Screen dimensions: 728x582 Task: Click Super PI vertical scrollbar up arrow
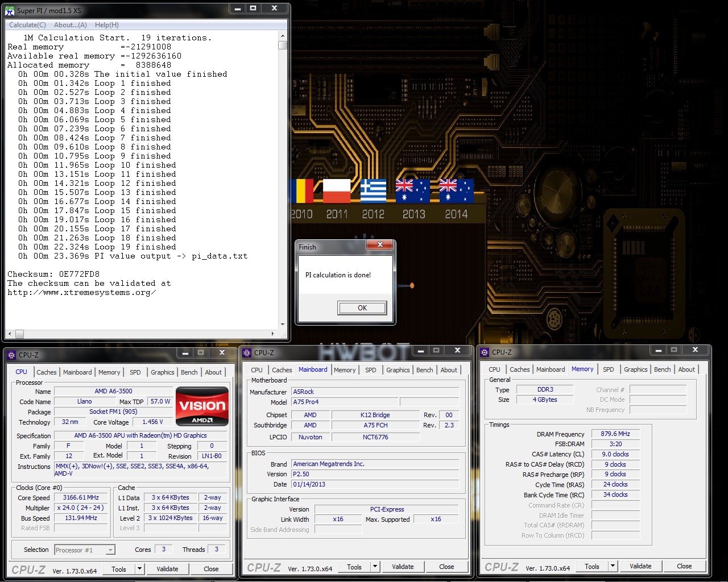pos(283,36)
